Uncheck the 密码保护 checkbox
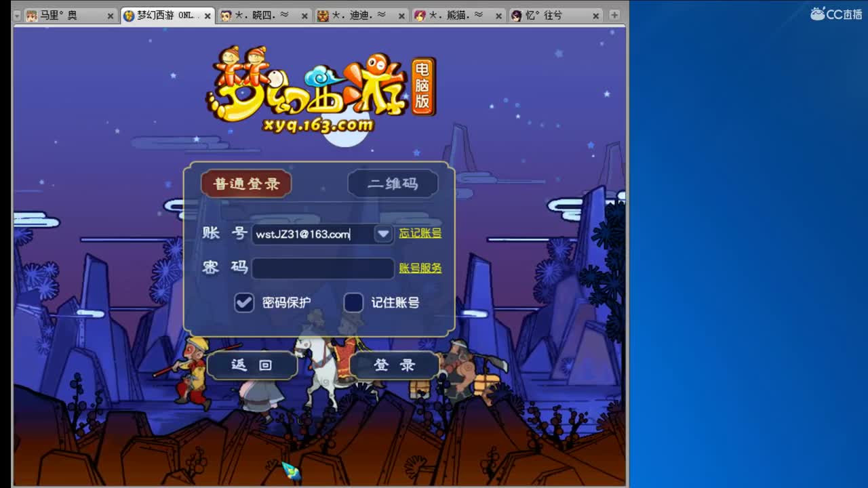 (x=244, y=302)
